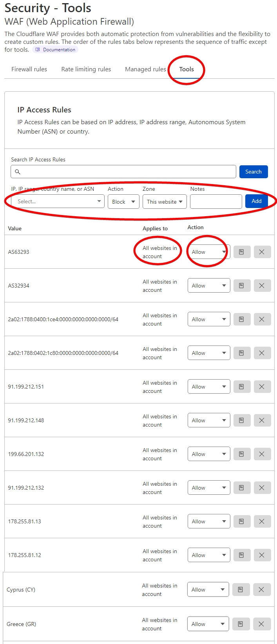Open the This website zone dropdown
The width and height of the screenshot is (277, 644).
point(165,202)
